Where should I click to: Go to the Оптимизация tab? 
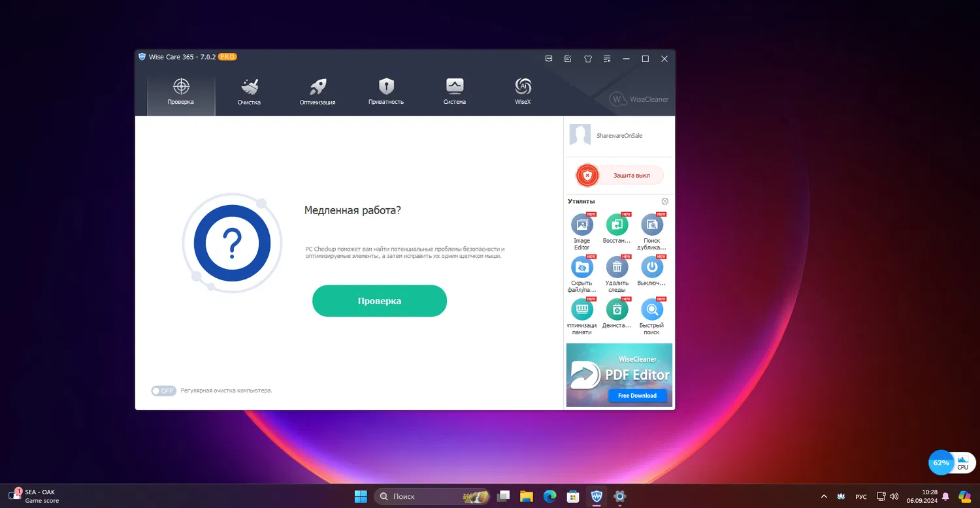(x=318, y=92)
